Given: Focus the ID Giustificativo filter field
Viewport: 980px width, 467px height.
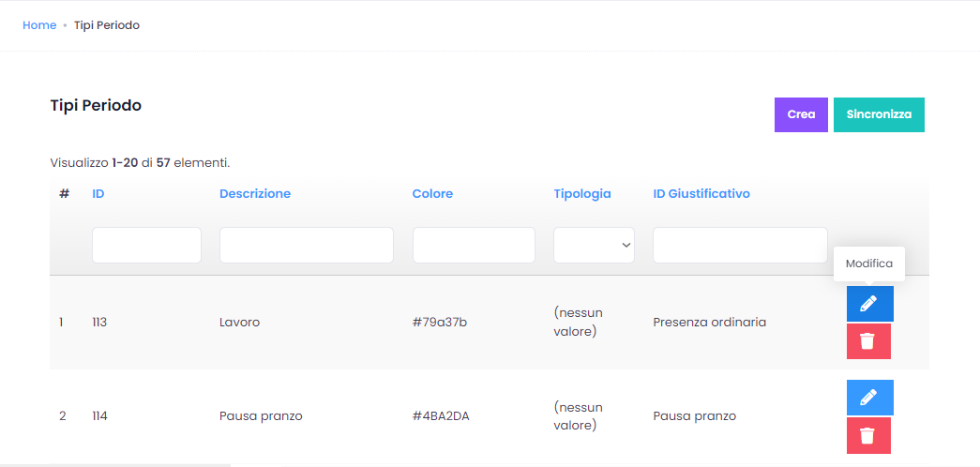Looking at the screenshot, I should point(740,245).
